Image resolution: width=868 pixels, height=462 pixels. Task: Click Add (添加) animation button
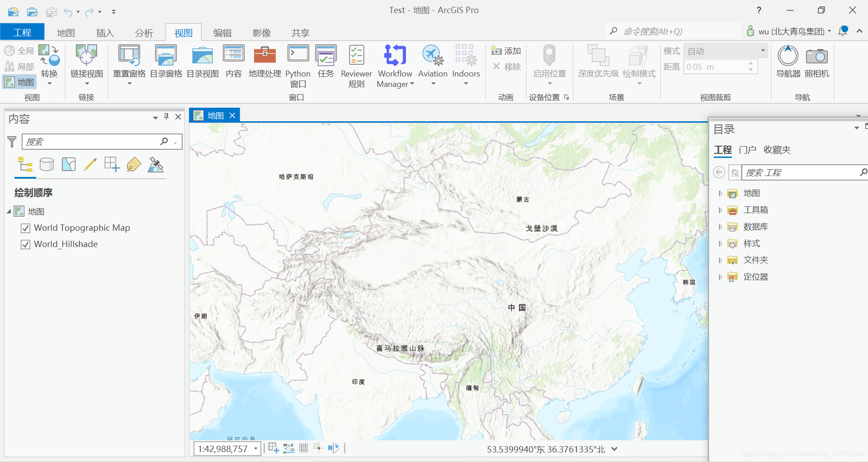tap(506, 51)
